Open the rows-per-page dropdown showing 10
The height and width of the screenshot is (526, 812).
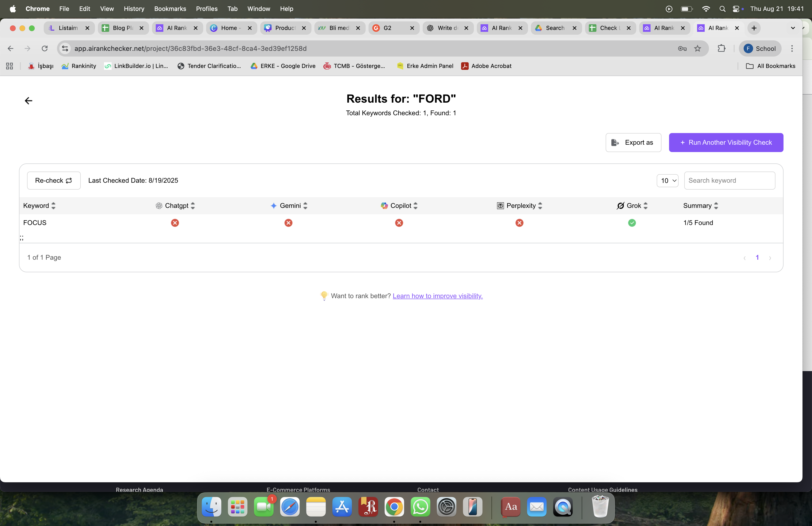[x=667, y=181]
